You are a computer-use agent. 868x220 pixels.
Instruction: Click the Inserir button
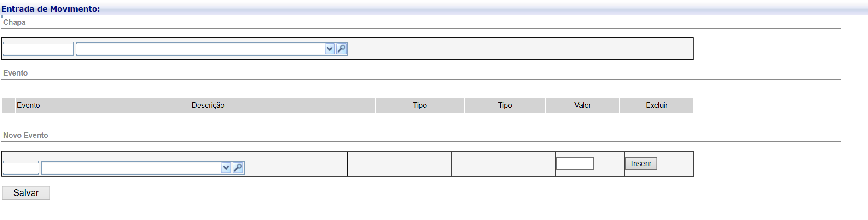pos(641,163)
